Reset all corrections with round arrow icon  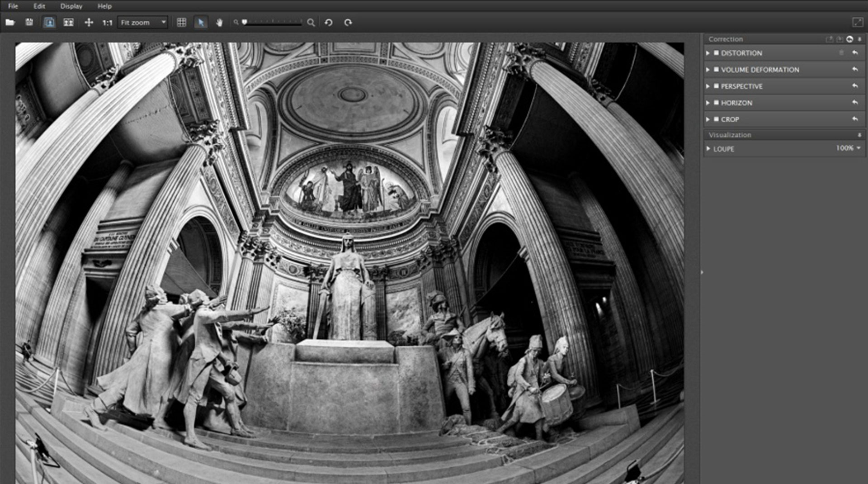tap(849, 39)
